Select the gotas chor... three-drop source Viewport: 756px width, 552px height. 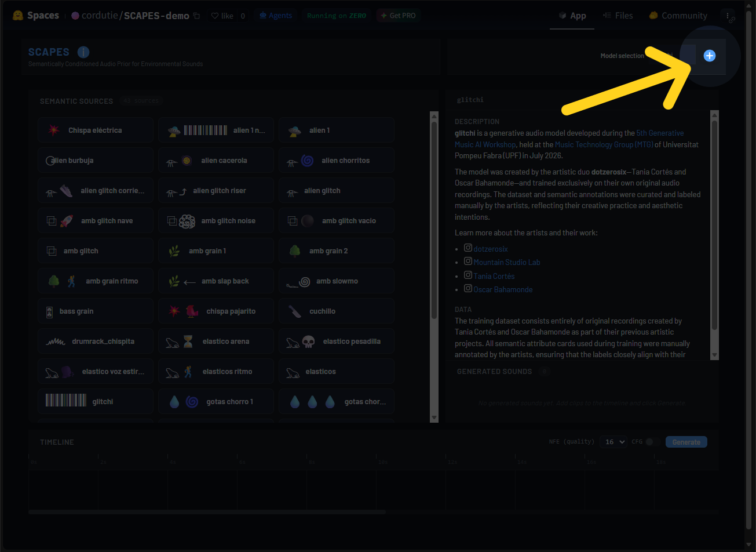[x=337, y=402]
